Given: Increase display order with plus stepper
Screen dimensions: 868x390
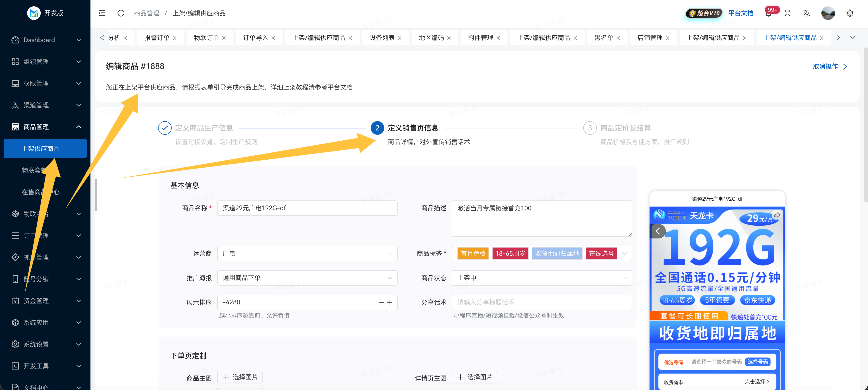Looking at the screenshot, I should [390, 302].
